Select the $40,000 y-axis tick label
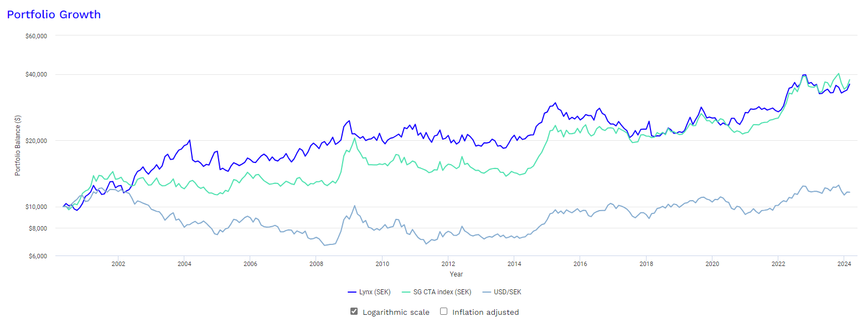The height and width of the screenshot is (322, 868). click(x=36, y=75)
